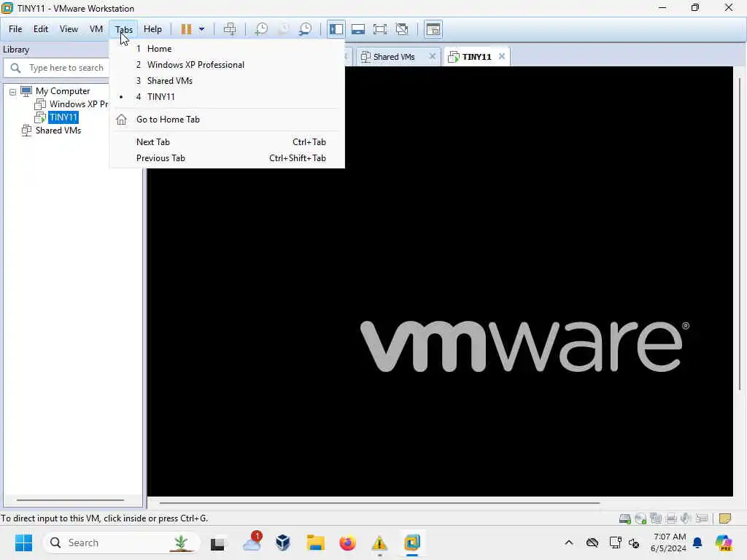This screenshot has height=560, width=747.
Task: Open the Edit menu
Action: 41,29
